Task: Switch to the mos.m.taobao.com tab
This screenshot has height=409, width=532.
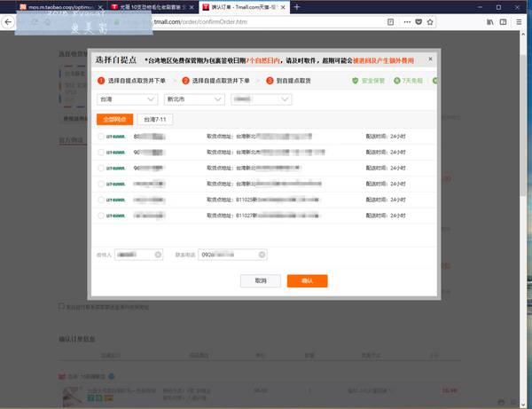Action: click(61, 7)
